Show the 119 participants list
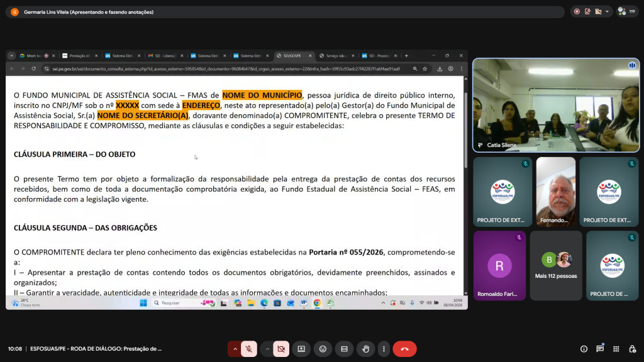Screen dimensions: 644x362 (627, 12)
